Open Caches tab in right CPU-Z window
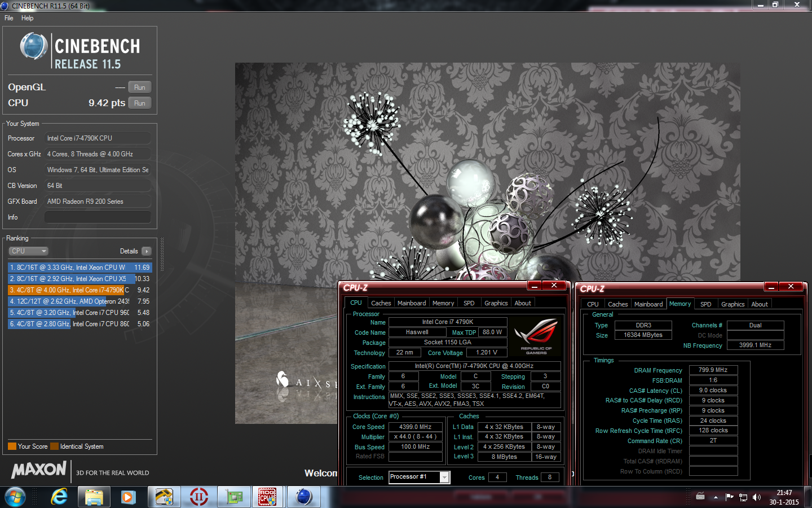 (617, 304)
